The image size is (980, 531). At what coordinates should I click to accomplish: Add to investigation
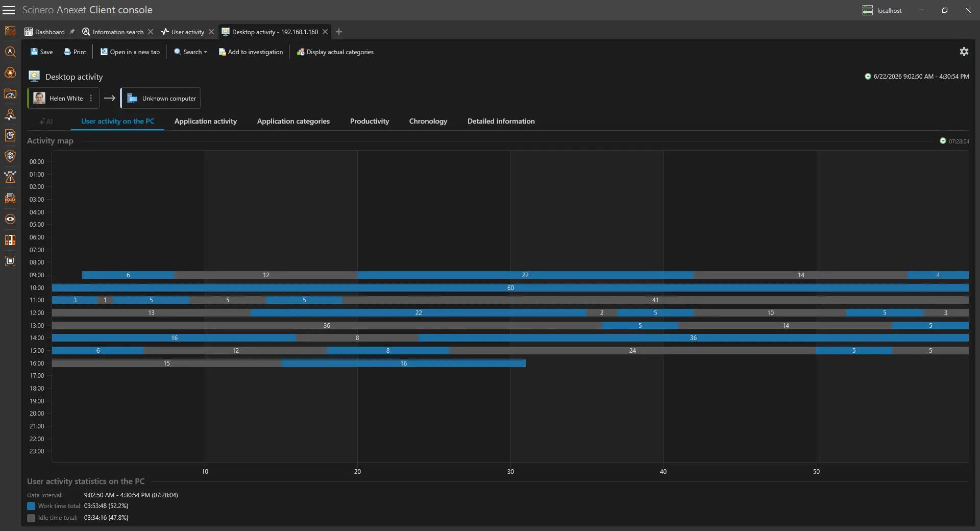click(x=251, y=52)
